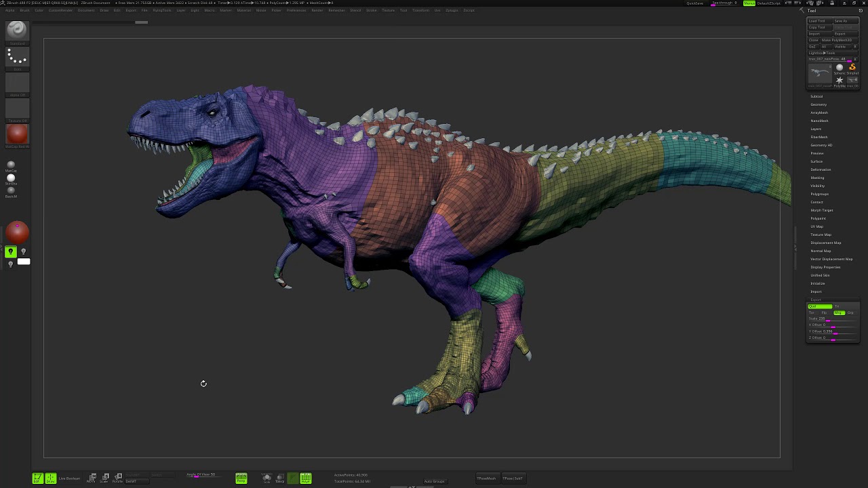Adjust the See-through slider
The height and width of the screenshot is (488, 868).
(724, 3)
